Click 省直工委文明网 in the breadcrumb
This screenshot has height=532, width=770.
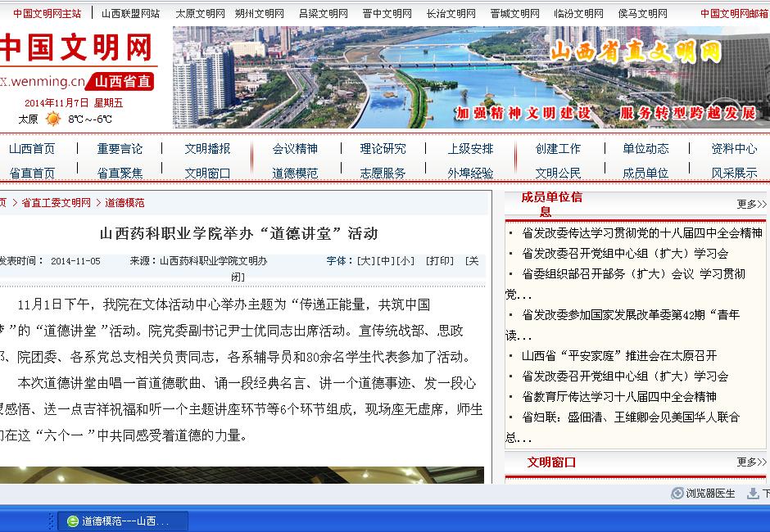click(x=56, y=202)
